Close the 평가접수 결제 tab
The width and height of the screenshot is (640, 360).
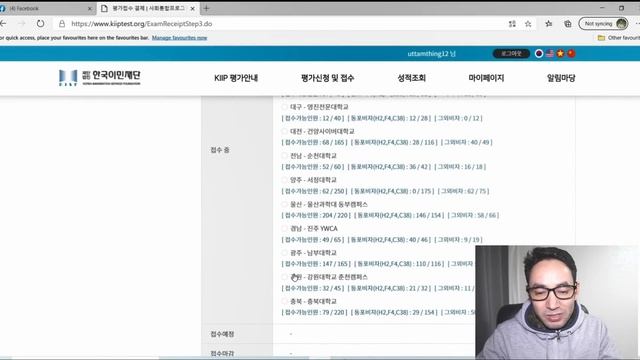pos(193,9)
